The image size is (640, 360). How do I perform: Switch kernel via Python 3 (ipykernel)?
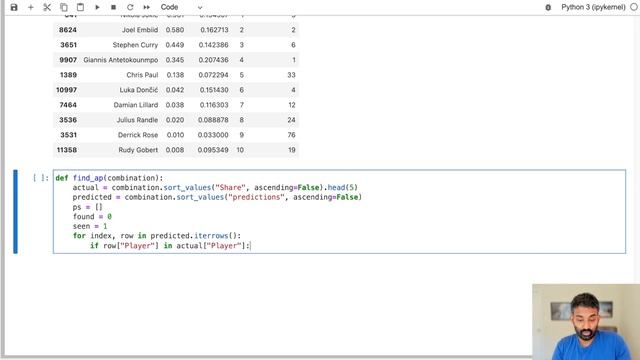(593, 7)
